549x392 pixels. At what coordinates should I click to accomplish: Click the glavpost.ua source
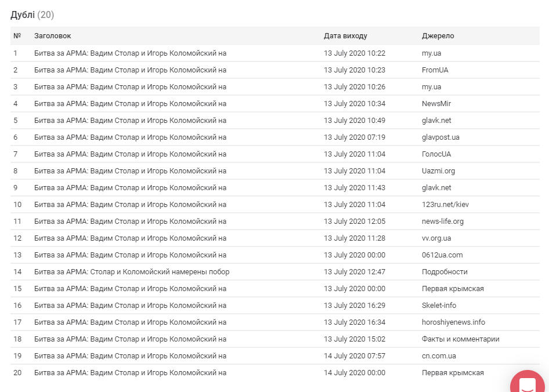point(440,137)
